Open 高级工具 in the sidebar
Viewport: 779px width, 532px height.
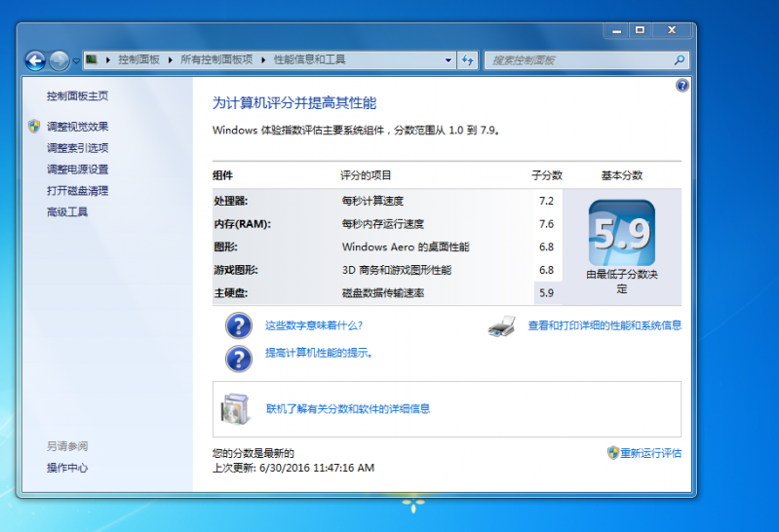click(67, 212)
